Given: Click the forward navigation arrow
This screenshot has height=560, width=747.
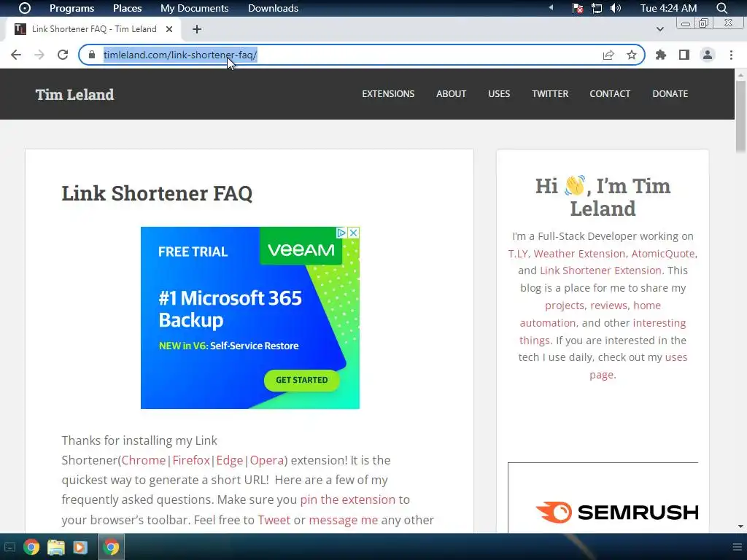Looking at the screenshot, I should [x=39, y=55].
